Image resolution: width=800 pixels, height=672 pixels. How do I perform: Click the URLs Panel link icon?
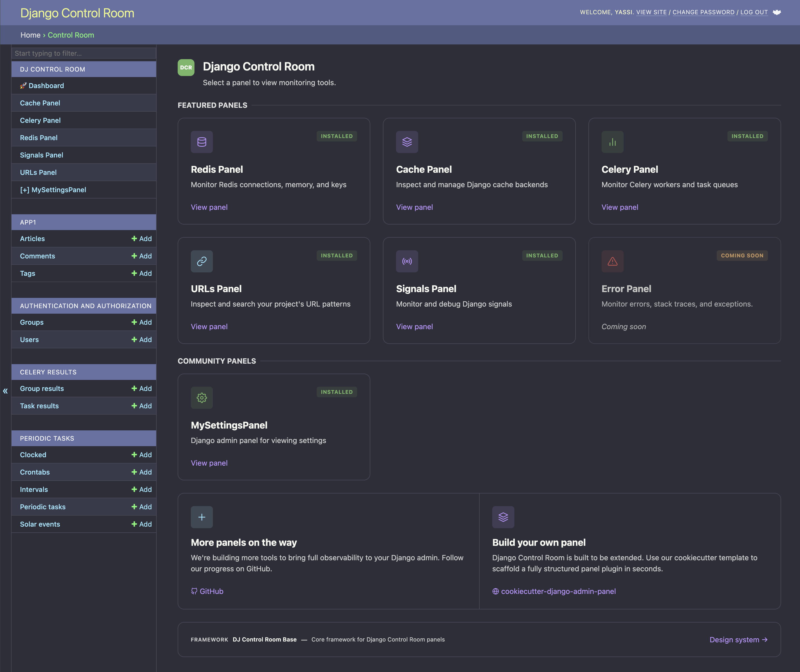coord(202,261)
